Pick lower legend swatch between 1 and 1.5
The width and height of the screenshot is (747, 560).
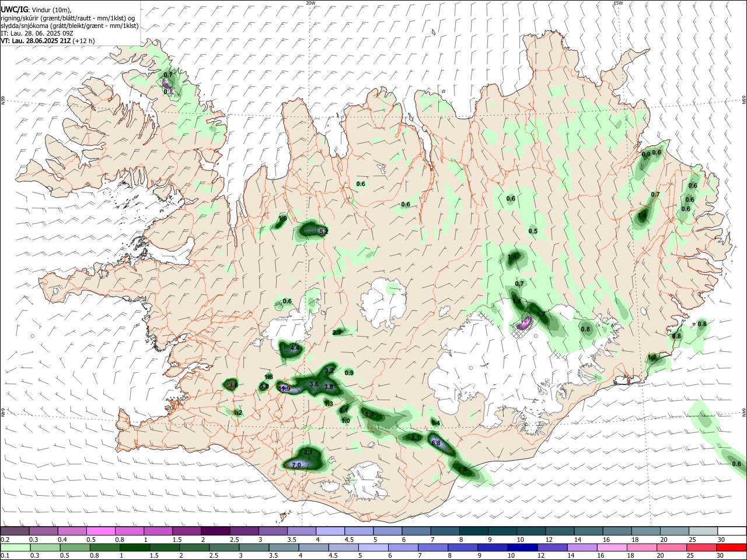134,547
